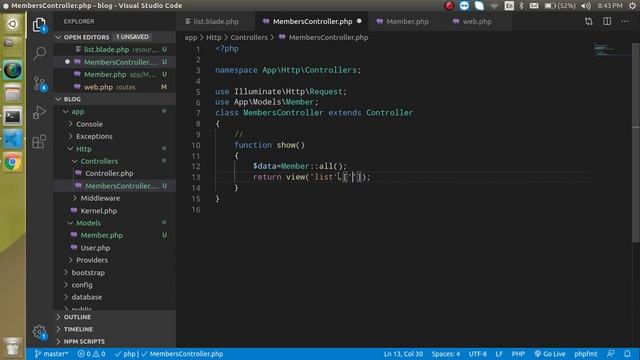Click the feedback icon in status bar
Viewport: 640px width, 360px height.
pyautogui.click(x=611, y=354)
